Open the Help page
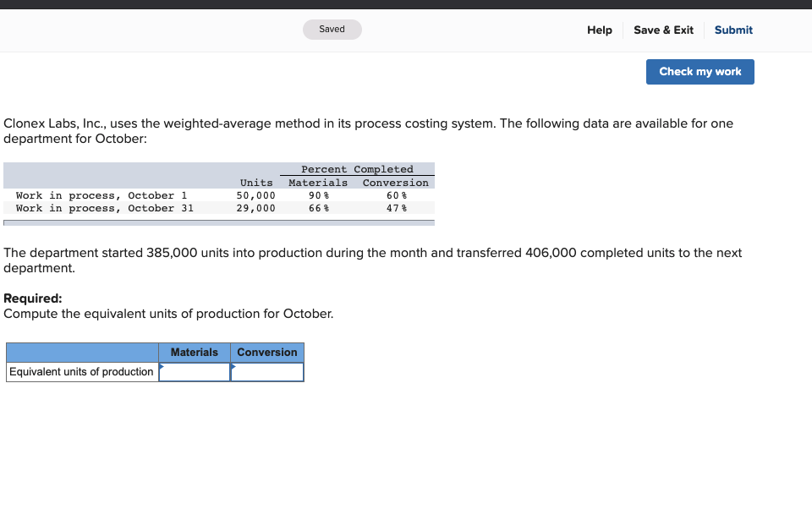The height and width of the screenshot is (520, 812). [600, 30]
